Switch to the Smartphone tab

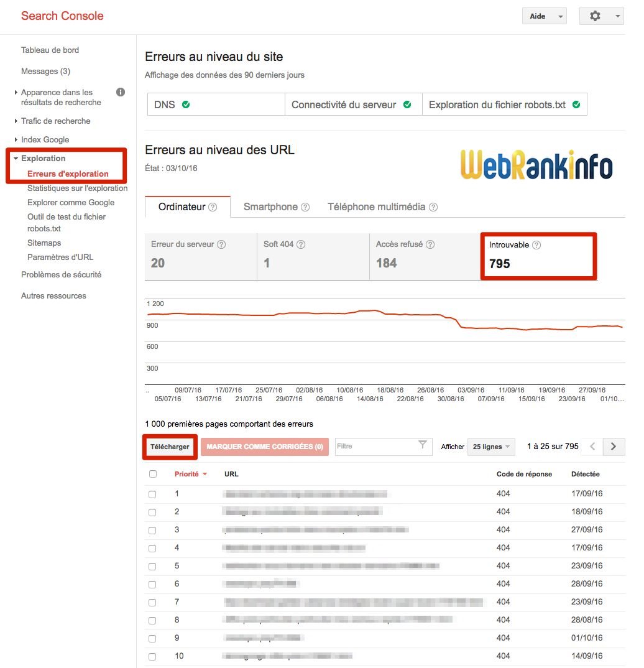(276, 206)
